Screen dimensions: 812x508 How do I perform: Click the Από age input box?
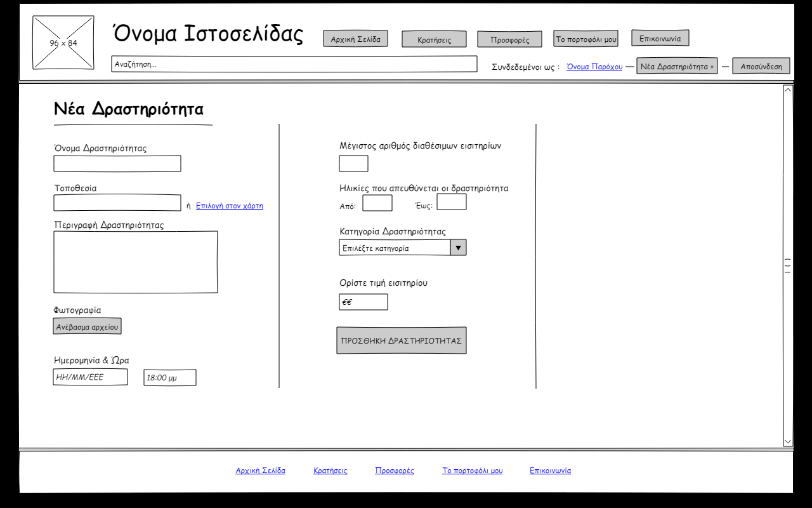377,203
